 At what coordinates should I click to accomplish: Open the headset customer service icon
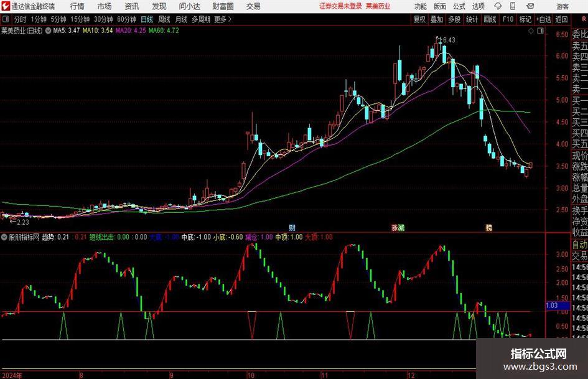[x=498, y=6]
